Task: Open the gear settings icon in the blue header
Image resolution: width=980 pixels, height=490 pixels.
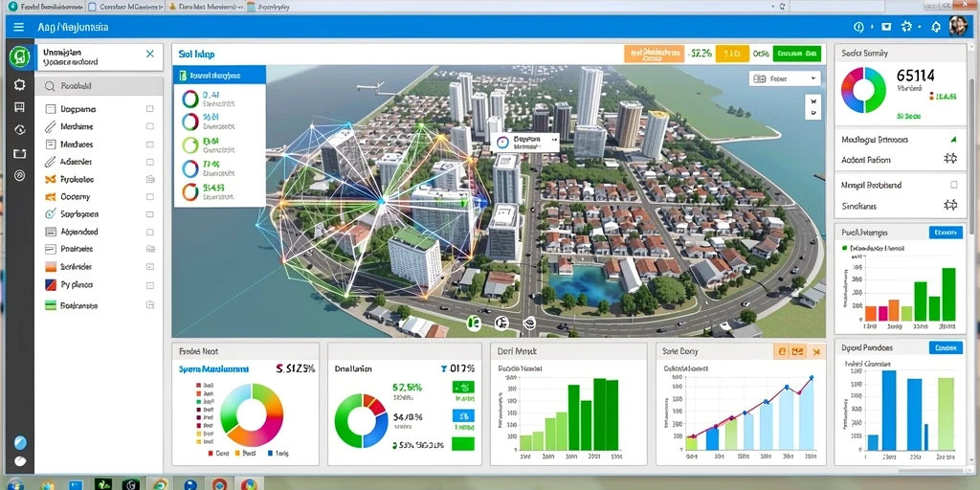Action: pos(907,27)
